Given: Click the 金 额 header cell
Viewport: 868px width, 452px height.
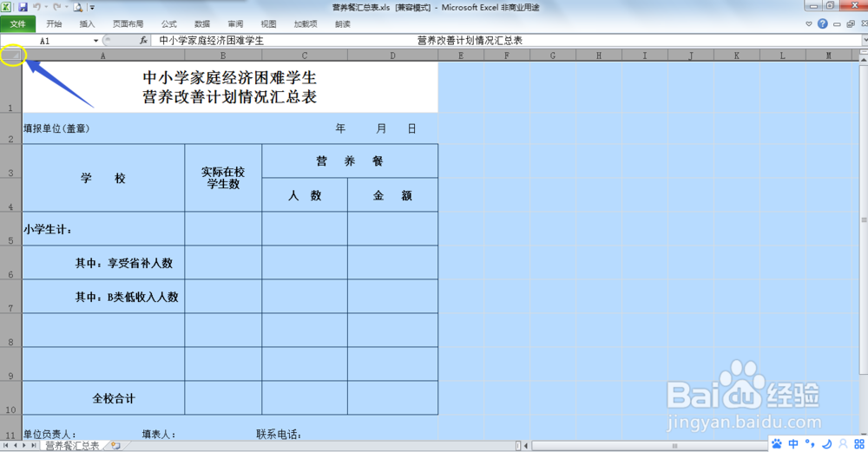Looking at the screenshot, I should 392,194.
